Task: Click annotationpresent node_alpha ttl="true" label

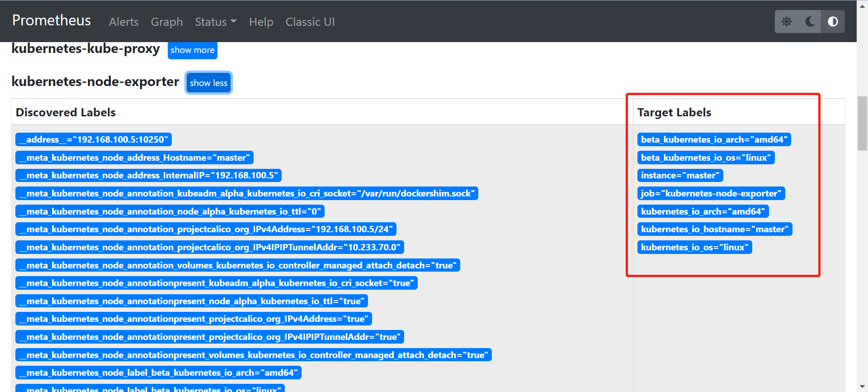Action: pos(192,301)
